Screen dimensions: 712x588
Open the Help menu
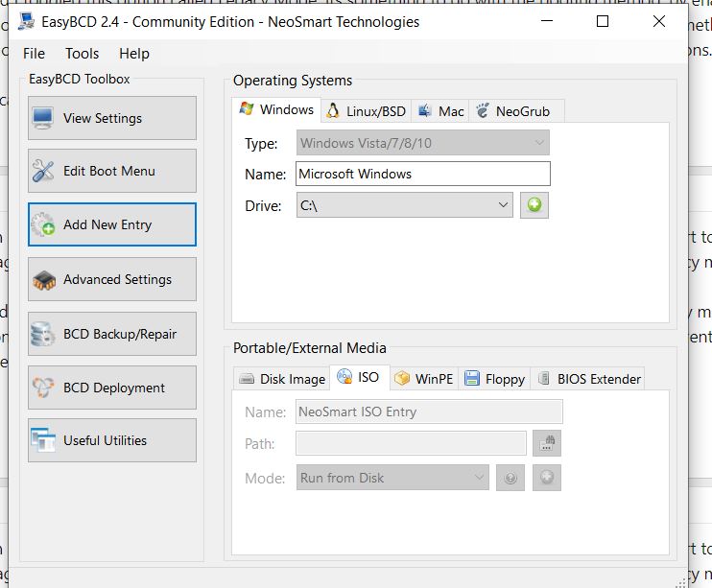pos(134,54)
